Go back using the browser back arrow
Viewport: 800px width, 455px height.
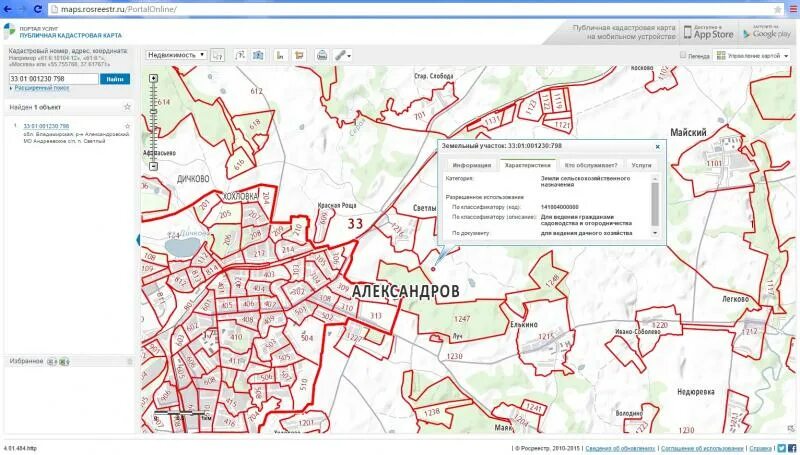(8, 9)
